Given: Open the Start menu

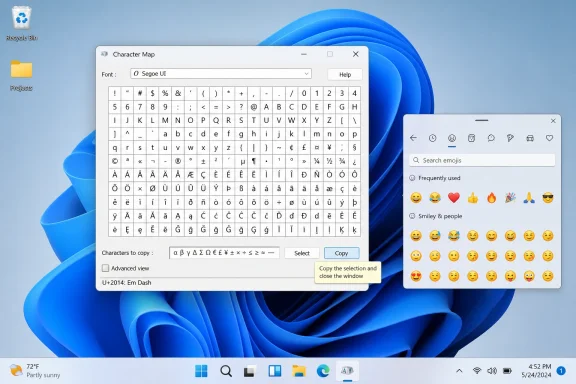Looking at the screenshot, I should point(201,371).
